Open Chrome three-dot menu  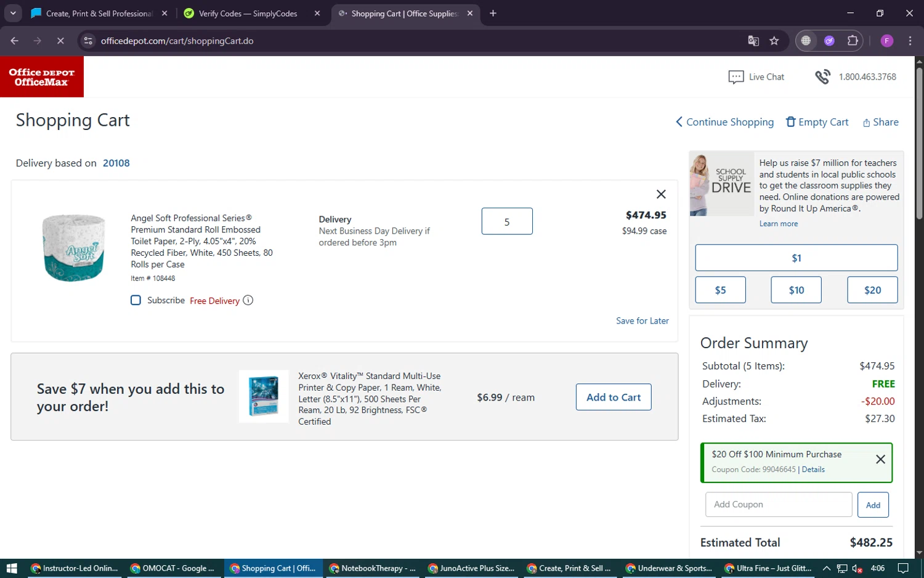click(x=910, y=41)
